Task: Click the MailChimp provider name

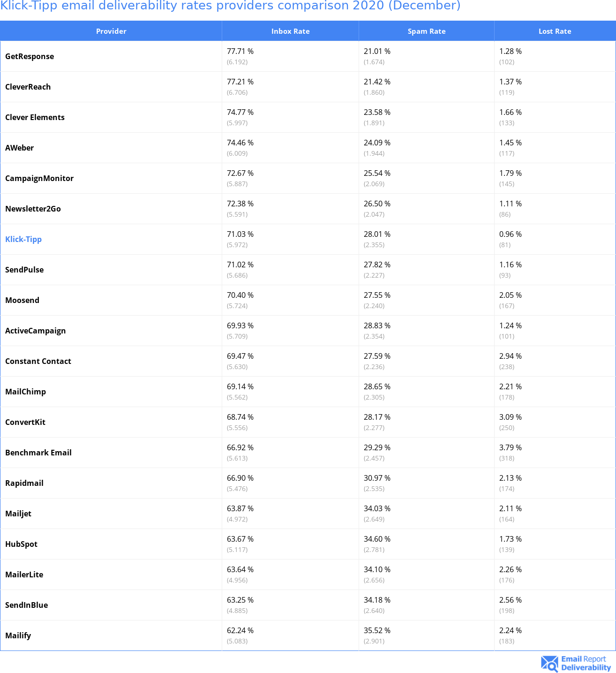Action: [25, 392]
